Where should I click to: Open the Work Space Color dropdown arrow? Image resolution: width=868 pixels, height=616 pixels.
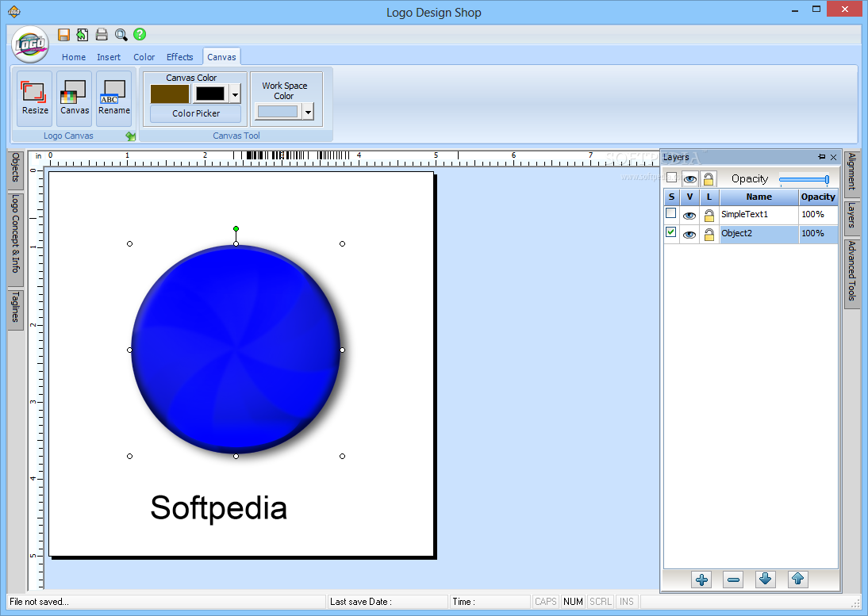309,112
